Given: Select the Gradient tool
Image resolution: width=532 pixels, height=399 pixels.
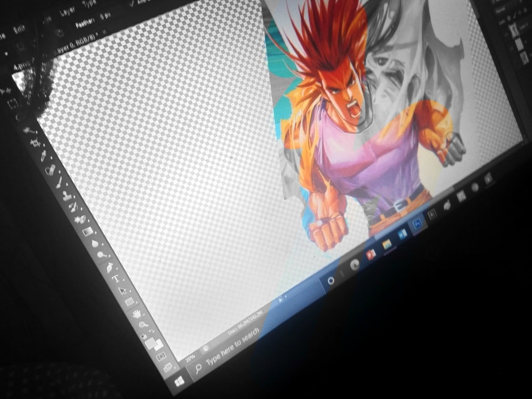Looking at the screenshot, I should [87, 232].
